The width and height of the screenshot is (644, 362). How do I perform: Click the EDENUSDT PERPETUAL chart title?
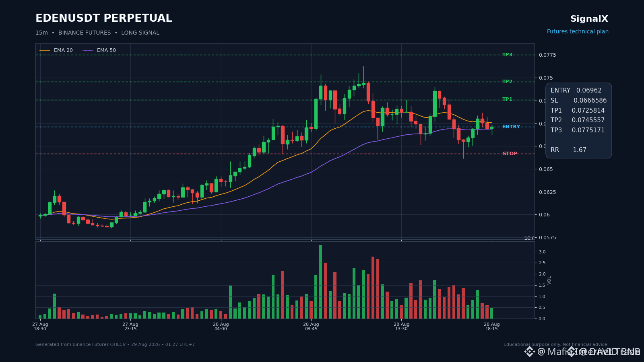coord(103,19)
